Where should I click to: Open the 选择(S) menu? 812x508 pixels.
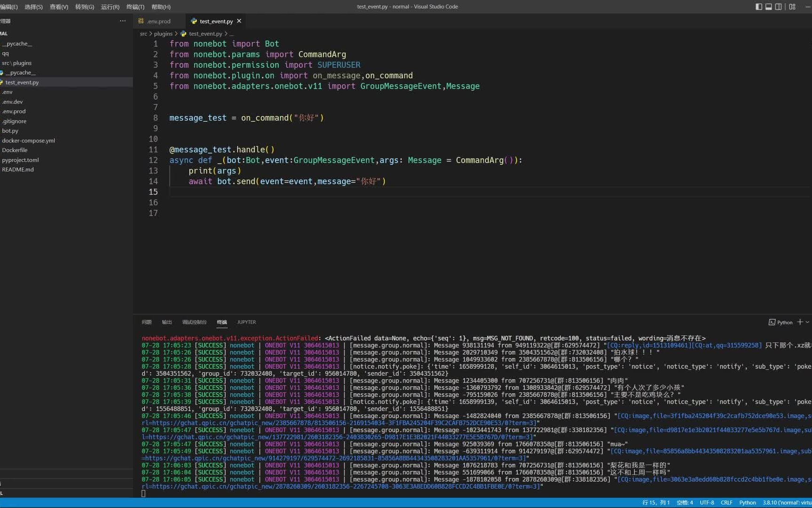click(33, 7)
